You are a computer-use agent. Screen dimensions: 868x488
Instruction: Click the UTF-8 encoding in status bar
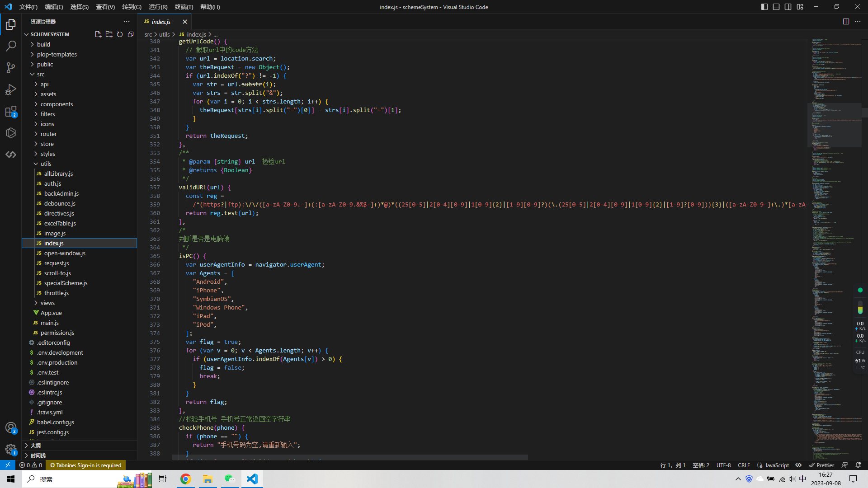coord(724,465)
